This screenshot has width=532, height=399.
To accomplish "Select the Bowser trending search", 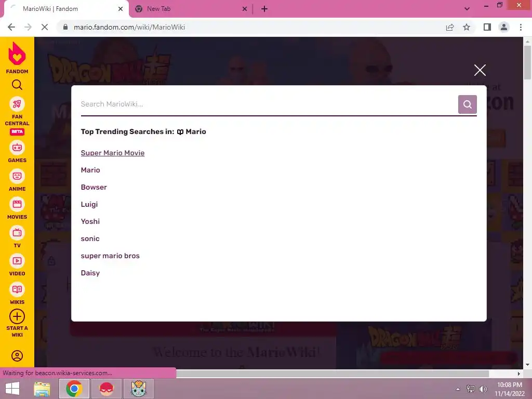I will tap(94, 187).
